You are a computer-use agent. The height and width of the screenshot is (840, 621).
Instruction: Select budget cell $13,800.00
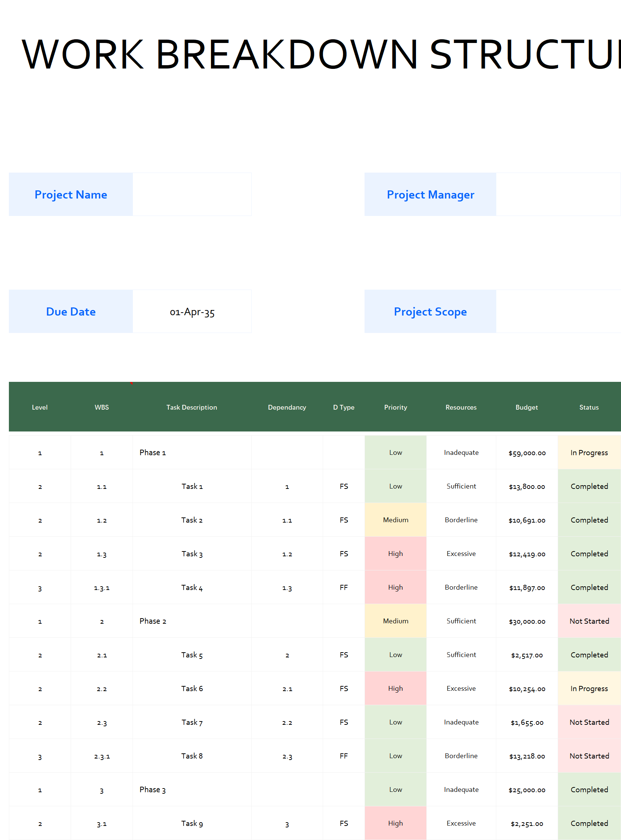click(x=527, y=486)
